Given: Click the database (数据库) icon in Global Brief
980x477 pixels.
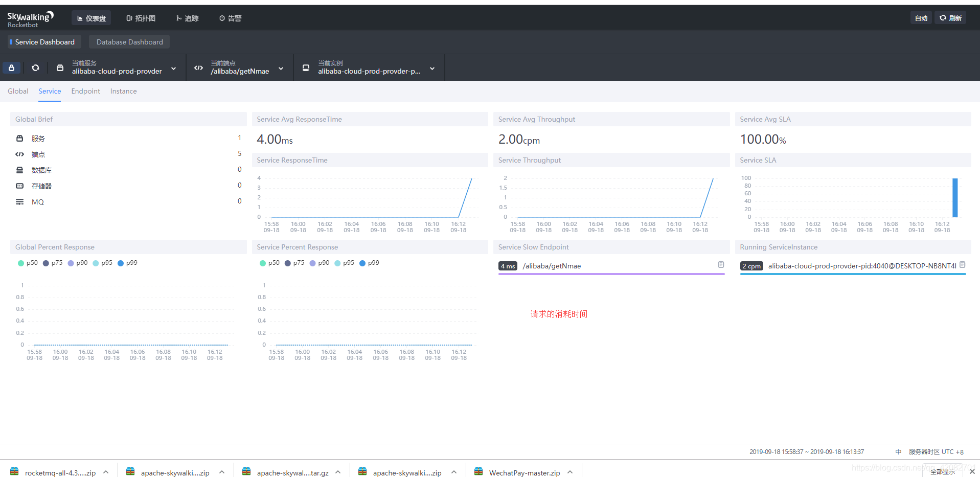Looking at the screenshot, I should pyautogui.click(x=19, y=170).
